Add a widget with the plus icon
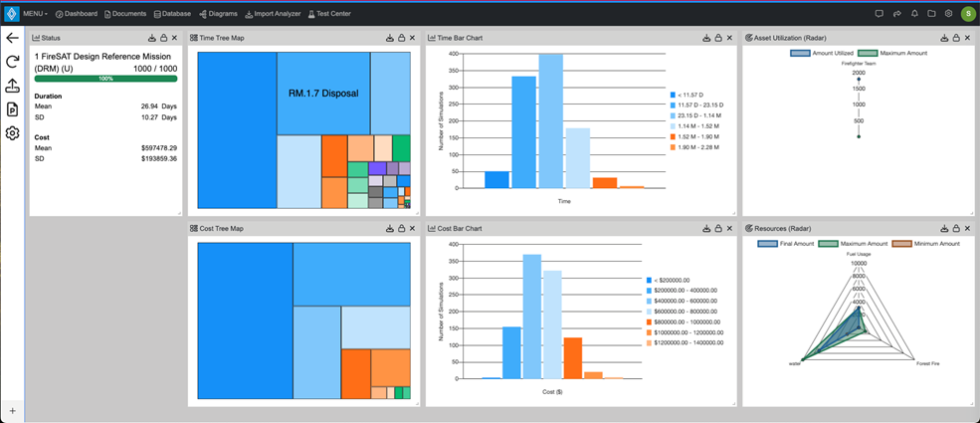Screen dimensions: 980x423 pyautogui.click(x=13, y=410)
